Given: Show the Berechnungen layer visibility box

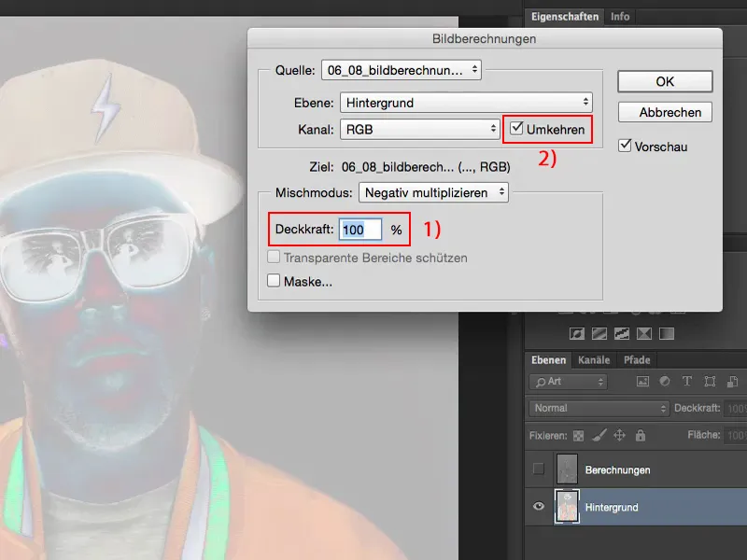Looking at the screenshot, I should (539, 469).
